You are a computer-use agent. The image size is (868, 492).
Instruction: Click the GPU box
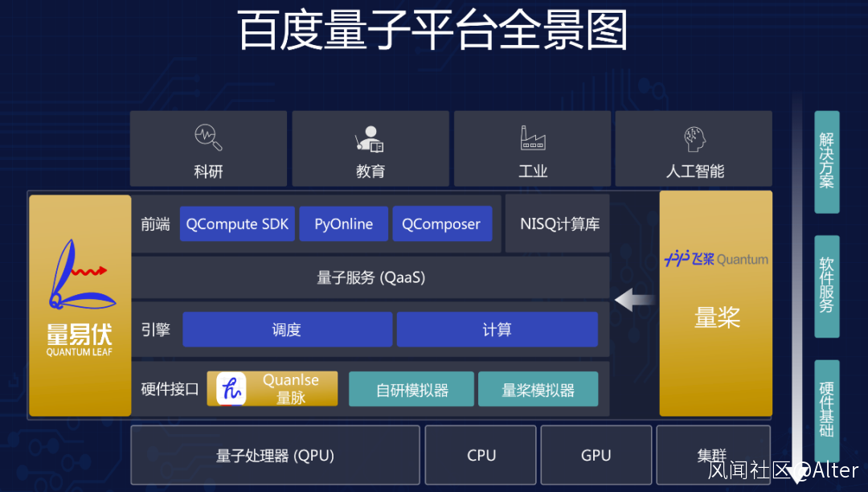tap(596, 455)
